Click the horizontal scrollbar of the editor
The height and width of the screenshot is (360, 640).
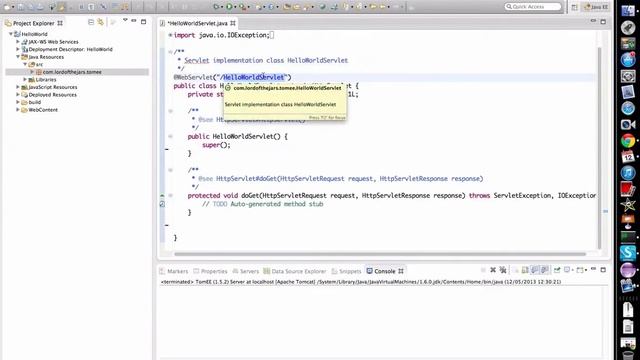[x=380, y=254]
